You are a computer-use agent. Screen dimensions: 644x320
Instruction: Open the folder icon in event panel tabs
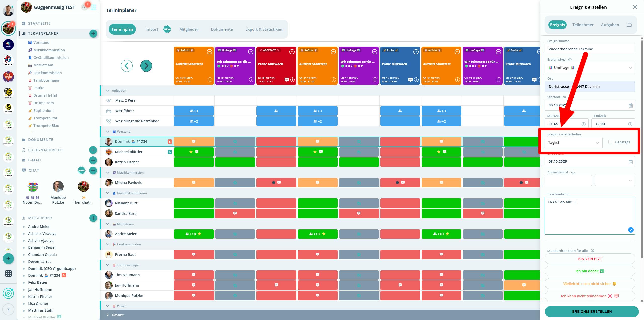629,25
